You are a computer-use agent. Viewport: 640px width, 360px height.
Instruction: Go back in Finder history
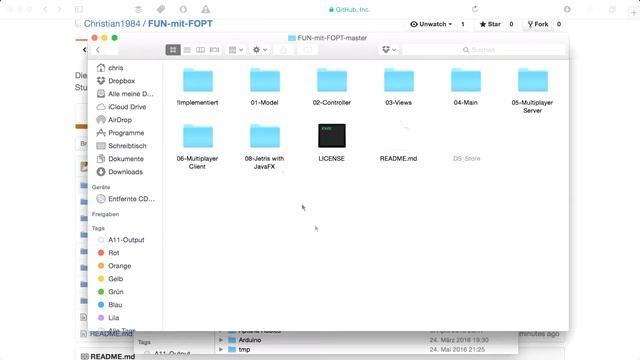click(98, 50)
